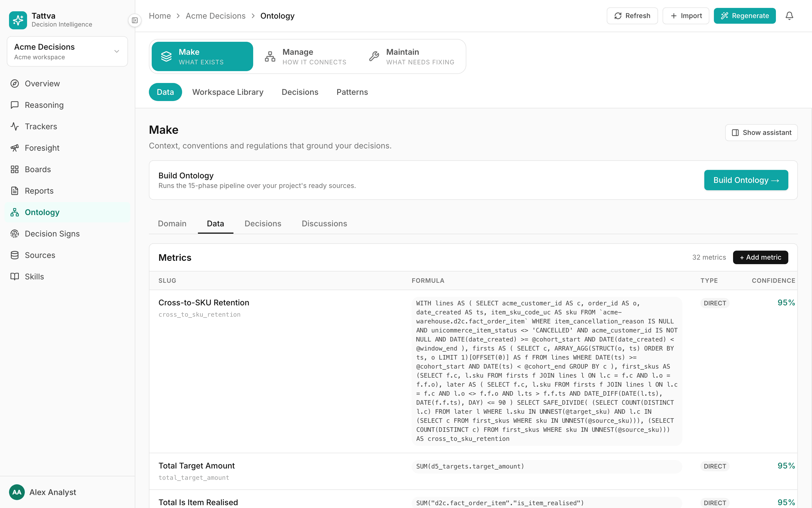The height and width of the screenshot is (508, 812).
Task: Click the Boards grid icon
Action: coord(15,169)
